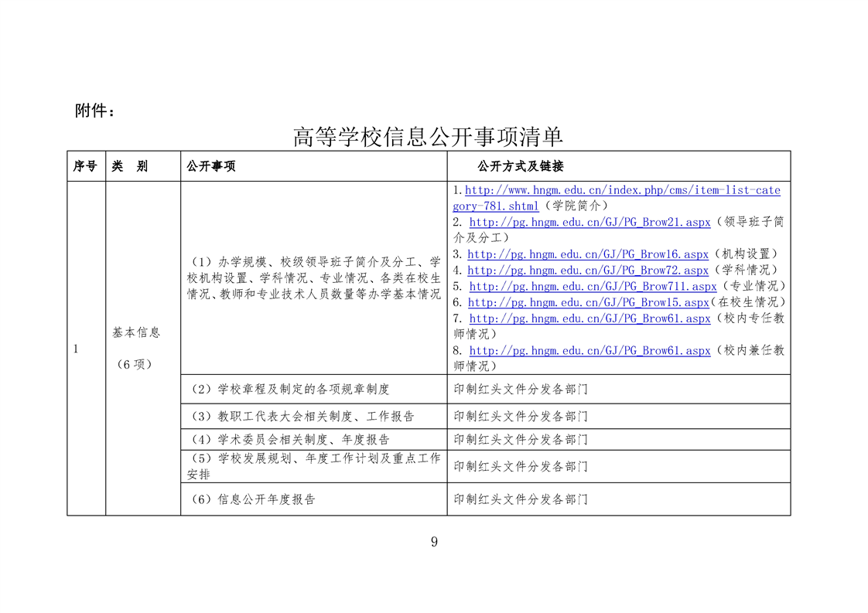Open link number 7 for 校内专任教师情况
Image resolution: width=868 pixels, height=613 pixels.
(x=589, y=318)
